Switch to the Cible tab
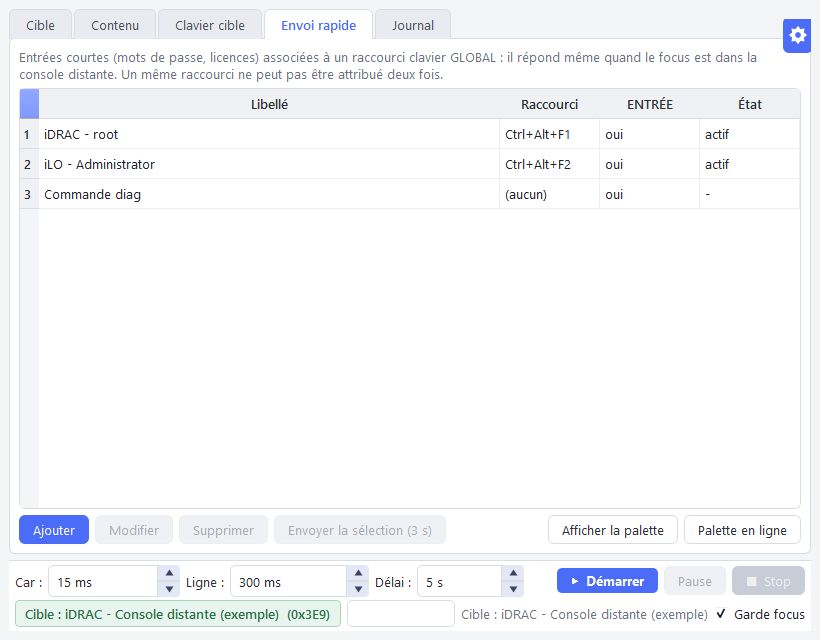The image size is (820, 640). pos(40,25)
